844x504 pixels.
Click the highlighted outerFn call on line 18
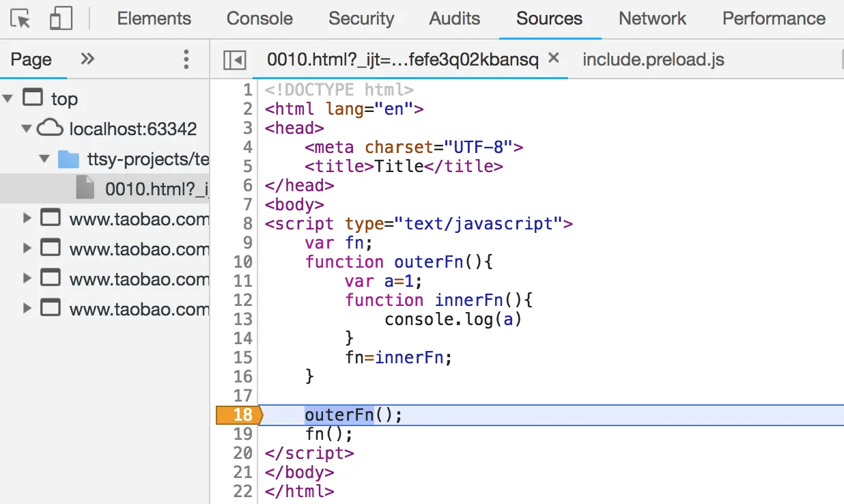point(339,415)
